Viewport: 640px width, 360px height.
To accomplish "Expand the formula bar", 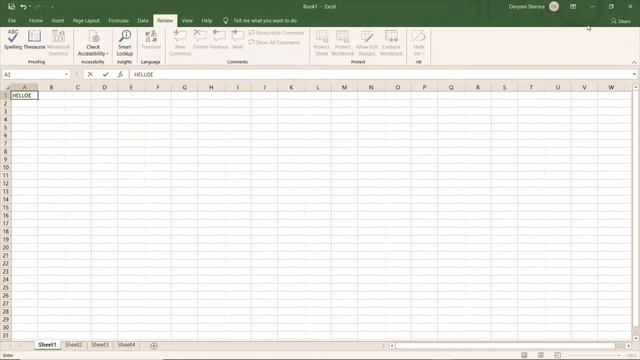I will [634, 74].
